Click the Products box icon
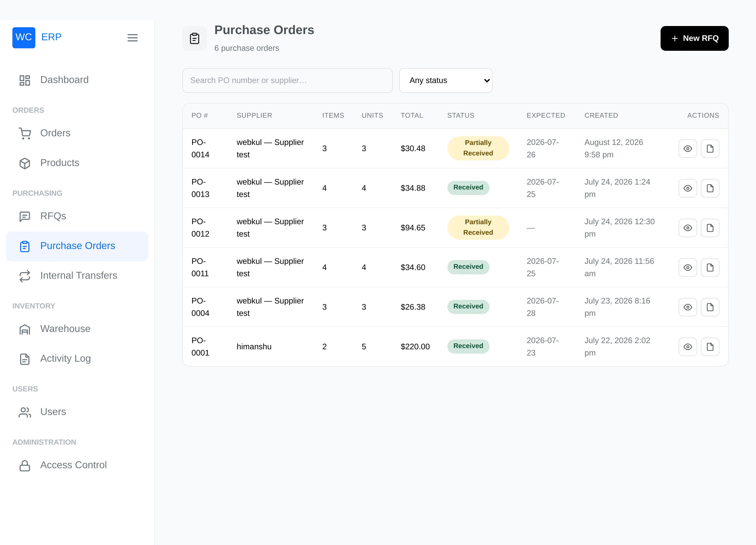 pos(25,163)
